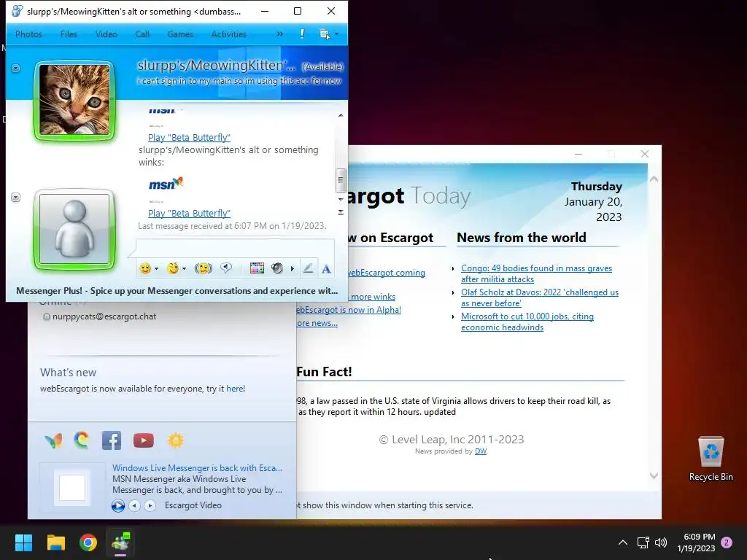Click the Escargot Today scroll down arrow

click(x=654, y=475)
